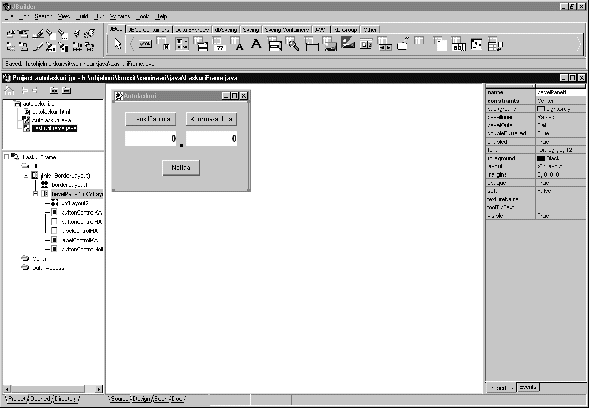Open the Help menu
This screenshot has height=408, width=589.
(162, 17)
